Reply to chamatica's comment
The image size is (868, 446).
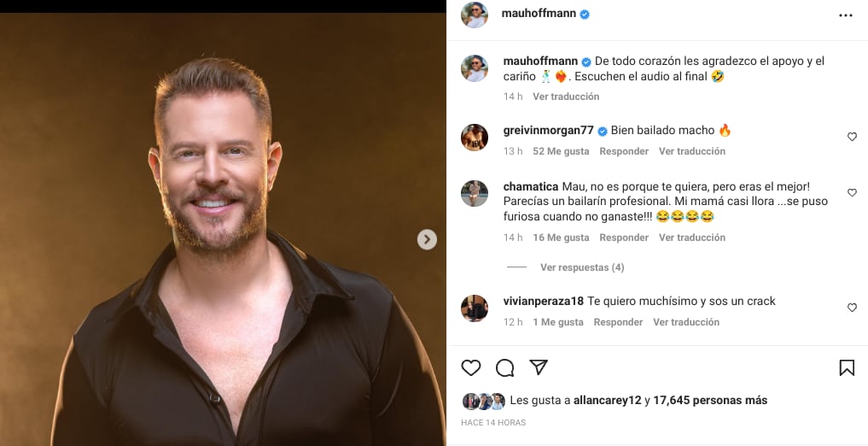pos(624,238)
